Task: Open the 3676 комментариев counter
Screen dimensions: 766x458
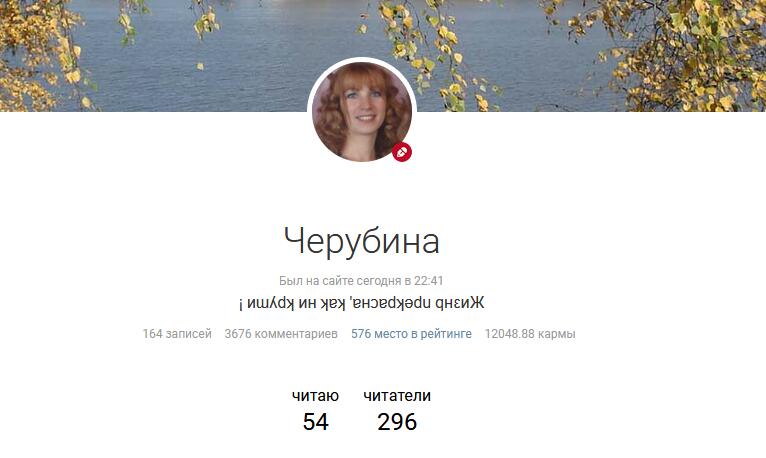Action: [281, 334]
